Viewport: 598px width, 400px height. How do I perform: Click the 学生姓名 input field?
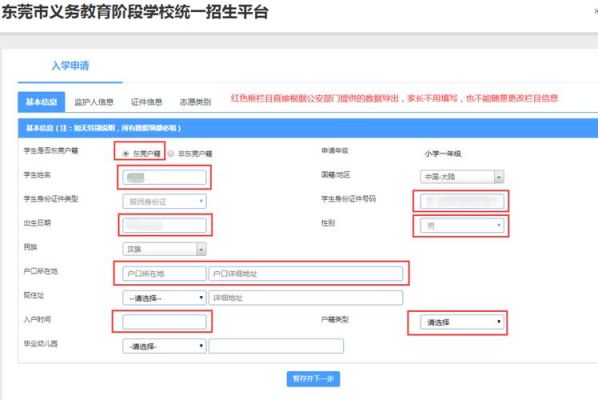point(164,177)
